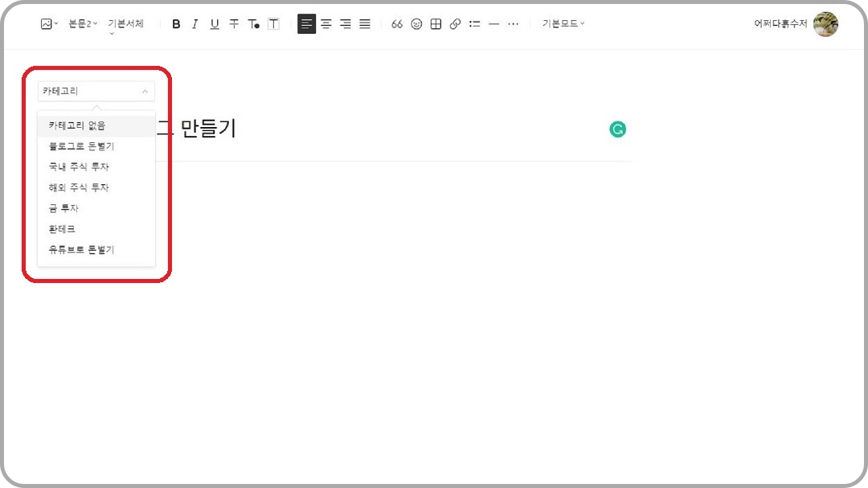Open the more tools menu

pos(513,24)
